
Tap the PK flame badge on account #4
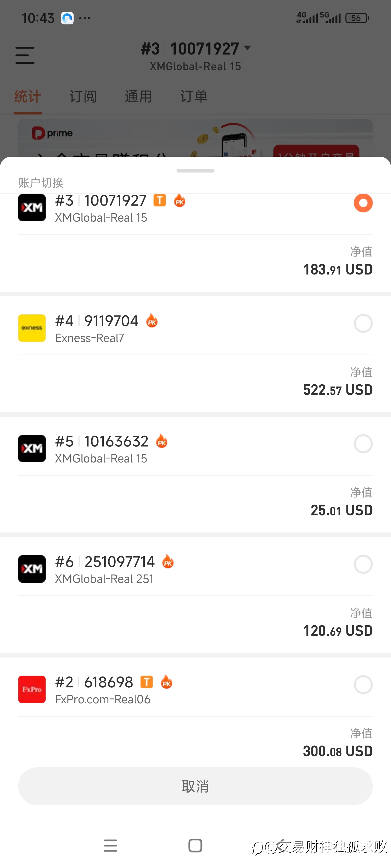pos(152,321)
